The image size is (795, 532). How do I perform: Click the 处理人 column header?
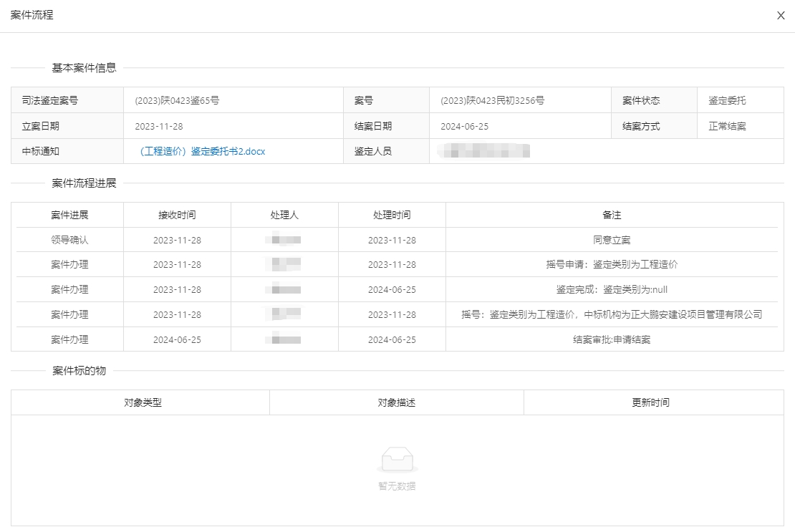[x=284, y=215]
